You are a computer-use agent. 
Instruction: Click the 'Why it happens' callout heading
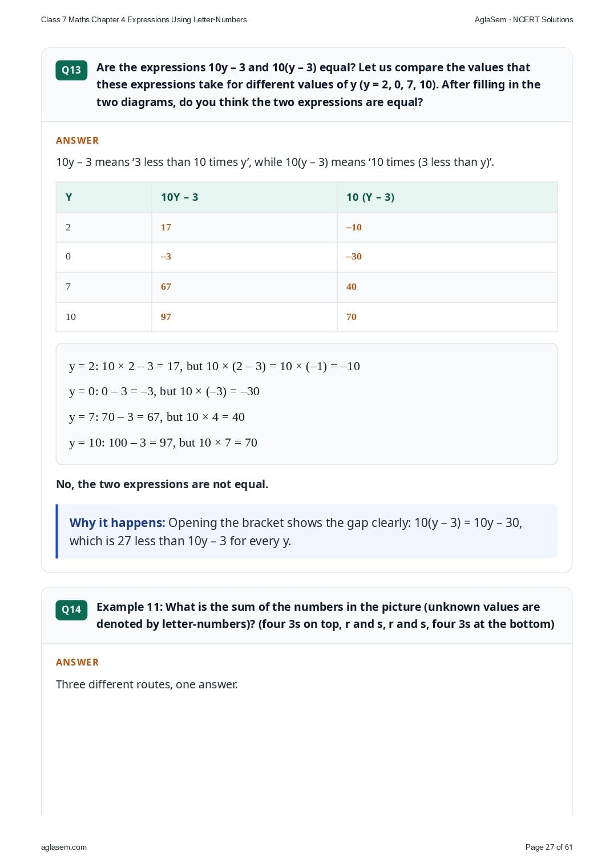[x=117, y=523]
